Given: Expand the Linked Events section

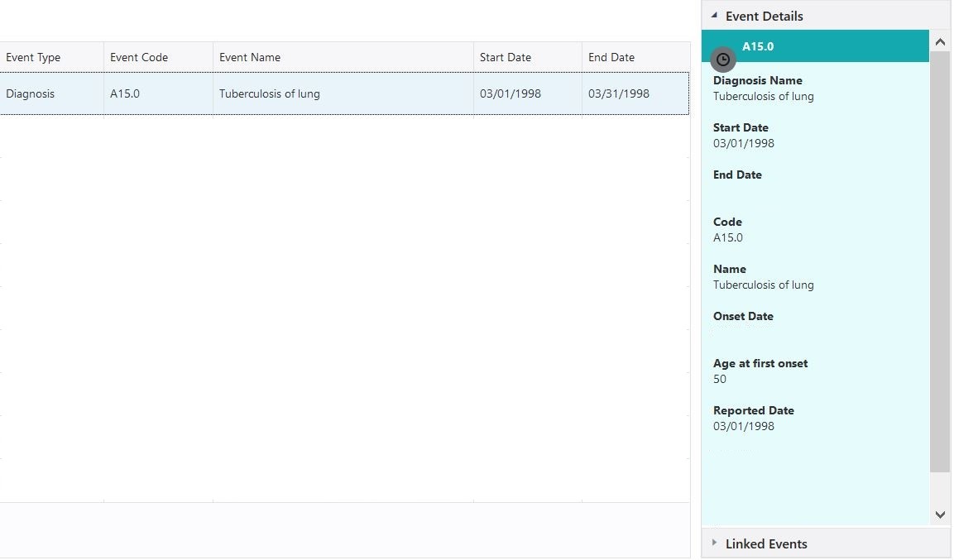Looking at the screenshot, I should pos(714,543).
